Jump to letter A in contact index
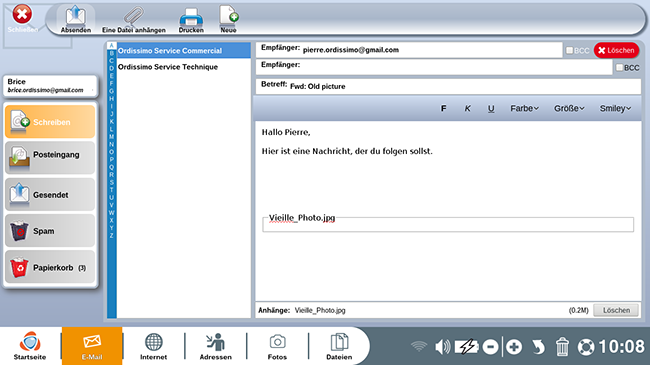The image size is (650, 365). pos(111,46)
